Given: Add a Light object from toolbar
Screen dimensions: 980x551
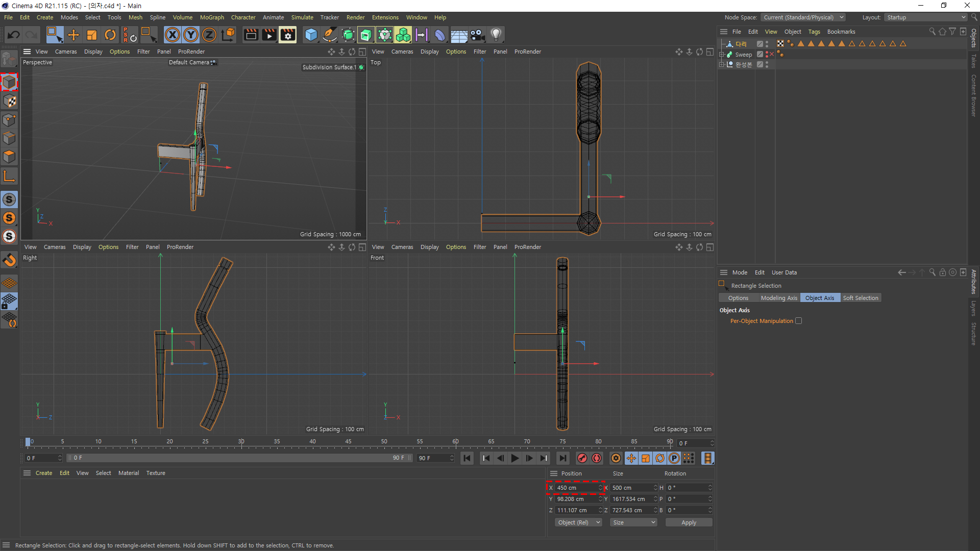Looking at the screenshot, I should click(x=496, y=35).
